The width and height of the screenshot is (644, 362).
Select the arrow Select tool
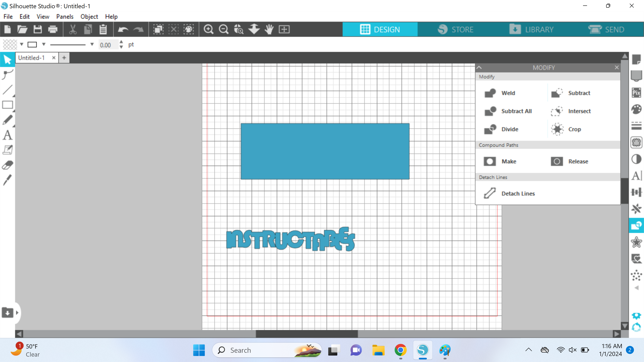point(7,60)
